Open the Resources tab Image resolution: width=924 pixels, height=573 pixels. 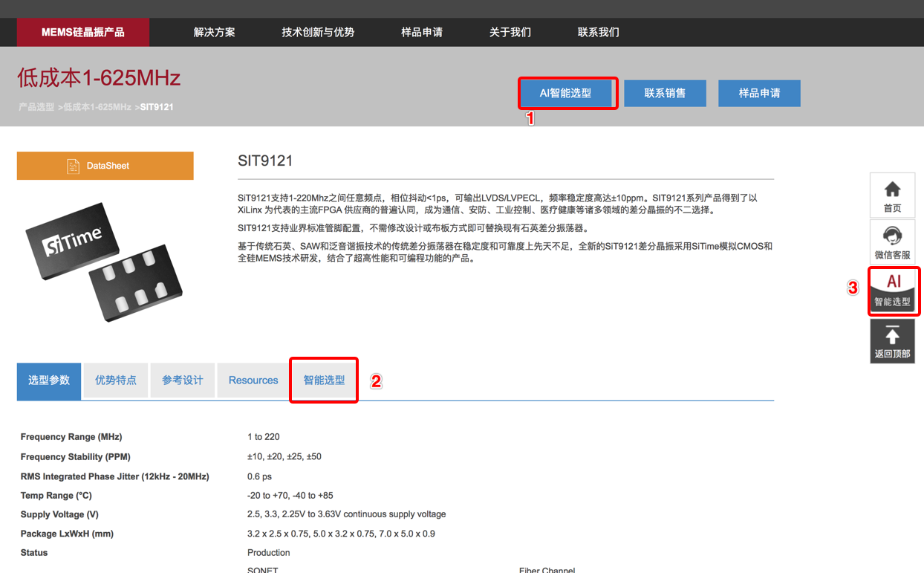[x=253, y=381]
